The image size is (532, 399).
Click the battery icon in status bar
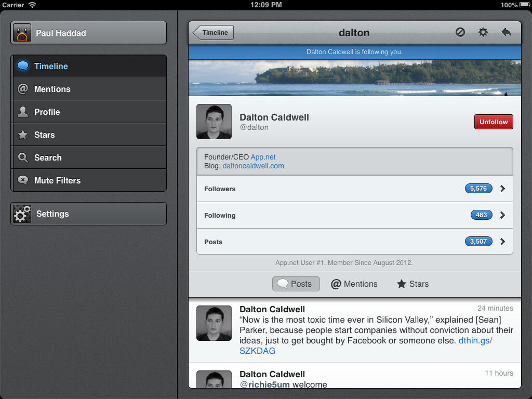tap(525, 5)
